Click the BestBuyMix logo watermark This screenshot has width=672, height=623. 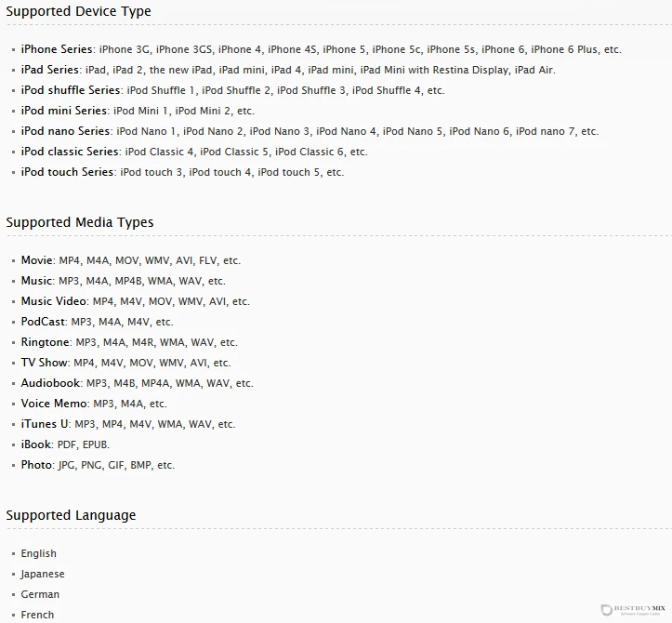[634, 610]
